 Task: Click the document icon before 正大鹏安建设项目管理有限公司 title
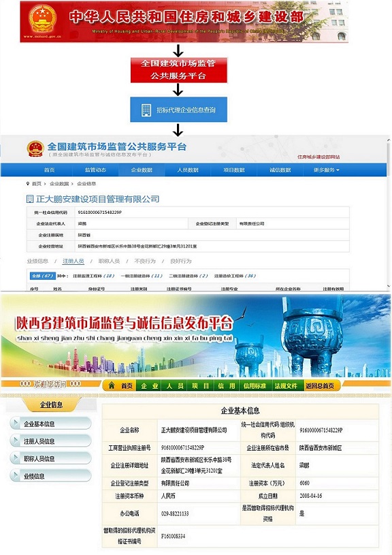pos(30,199)
